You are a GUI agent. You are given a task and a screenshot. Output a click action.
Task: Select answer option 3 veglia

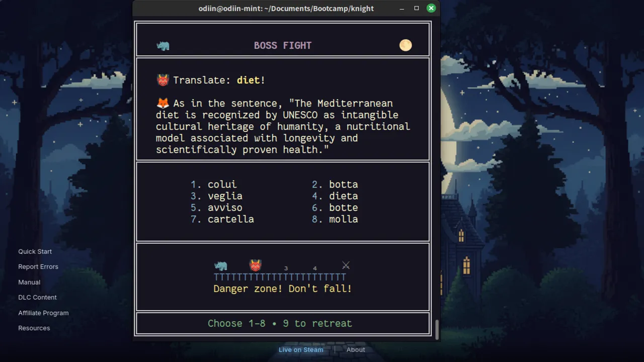pos(217,196)
